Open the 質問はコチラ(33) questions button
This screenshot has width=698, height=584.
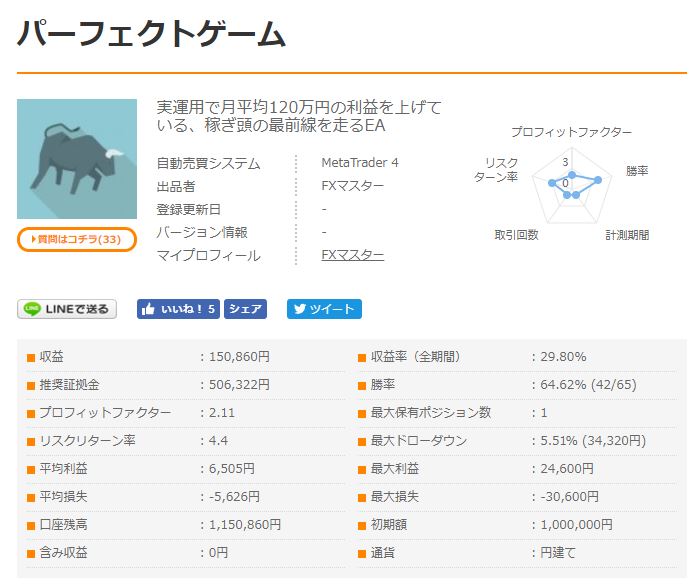coord(77,240)
